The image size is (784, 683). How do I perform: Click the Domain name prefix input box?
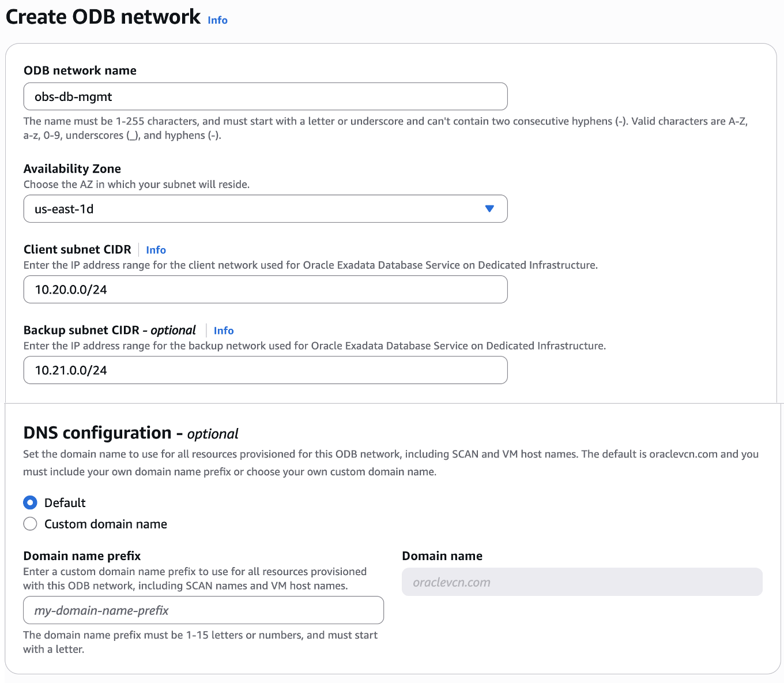pos(203,610)
